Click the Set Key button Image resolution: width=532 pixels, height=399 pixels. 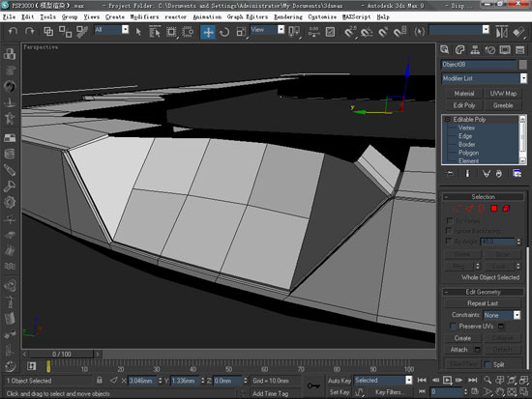(x=339, y=392)
